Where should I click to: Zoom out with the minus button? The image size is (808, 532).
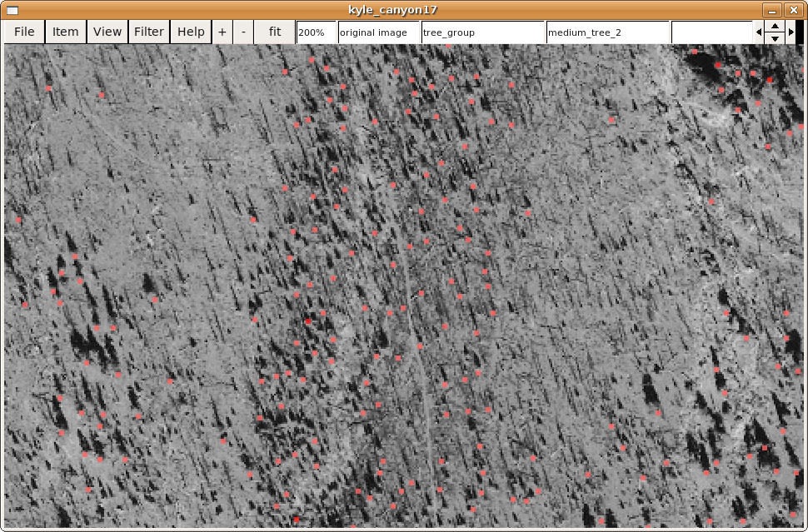pos(243,32)
